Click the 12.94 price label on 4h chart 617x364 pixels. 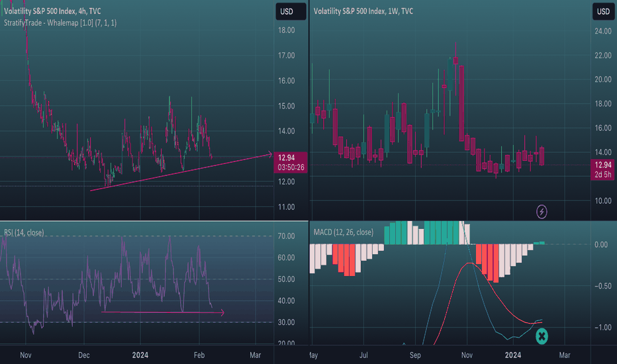(x=287, y=158)
